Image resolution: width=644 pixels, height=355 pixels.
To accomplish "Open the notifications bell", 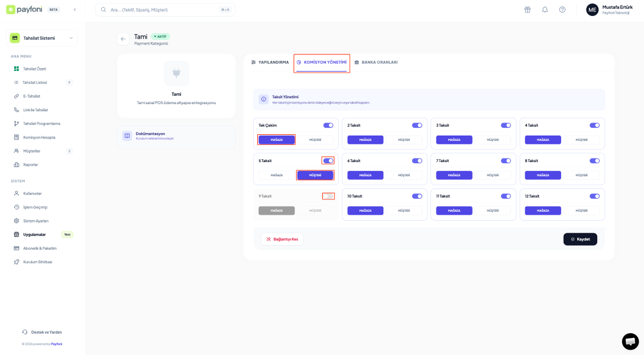I will click(545, 9).
